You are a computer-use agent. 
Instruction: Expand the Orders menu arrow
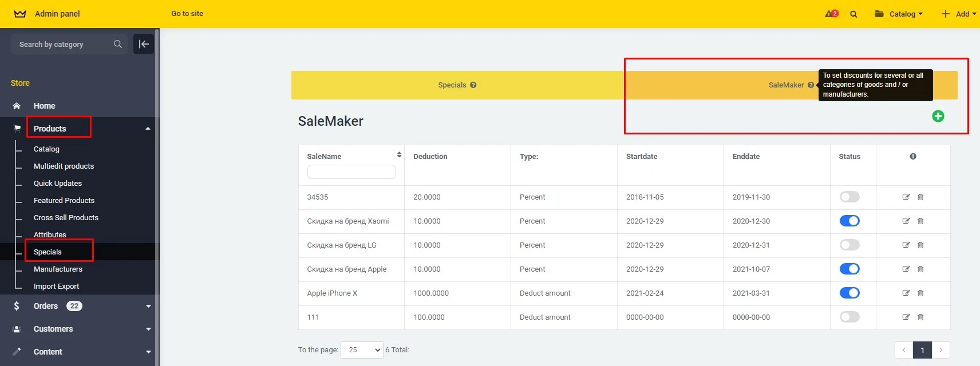tap(148, 306)
